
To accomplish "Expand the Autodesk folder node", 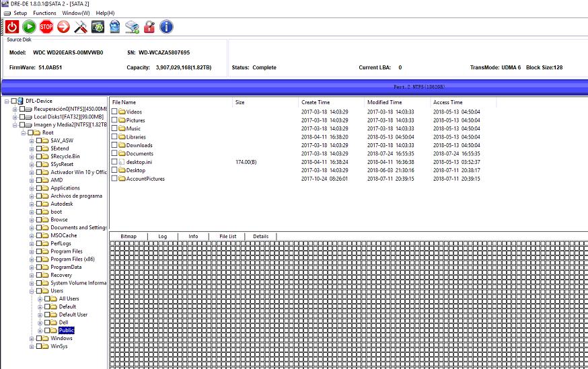I will click(32, 204).
